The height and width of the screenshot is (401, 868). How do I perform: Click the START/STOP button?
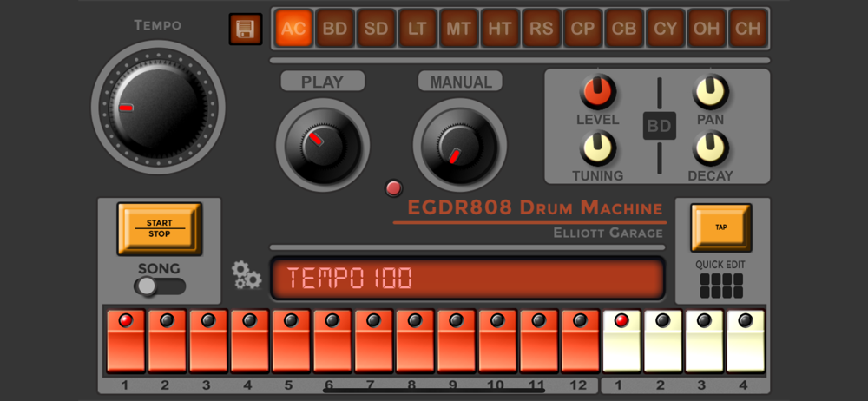coord(159,228)
